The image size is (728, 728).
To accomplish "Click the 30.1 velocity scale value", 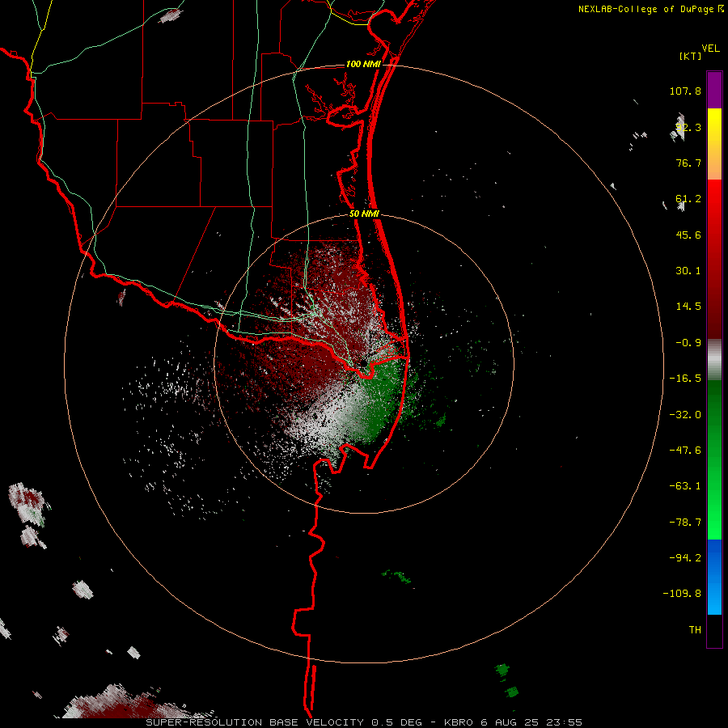I will 688,271.
